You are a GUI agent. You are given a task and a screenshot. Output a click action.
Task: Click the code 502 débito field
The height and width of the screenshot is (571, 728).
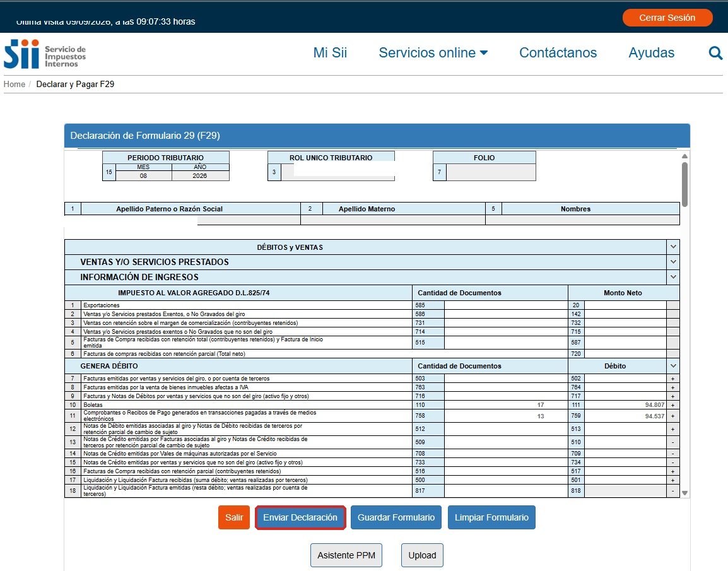pos(625,379)
